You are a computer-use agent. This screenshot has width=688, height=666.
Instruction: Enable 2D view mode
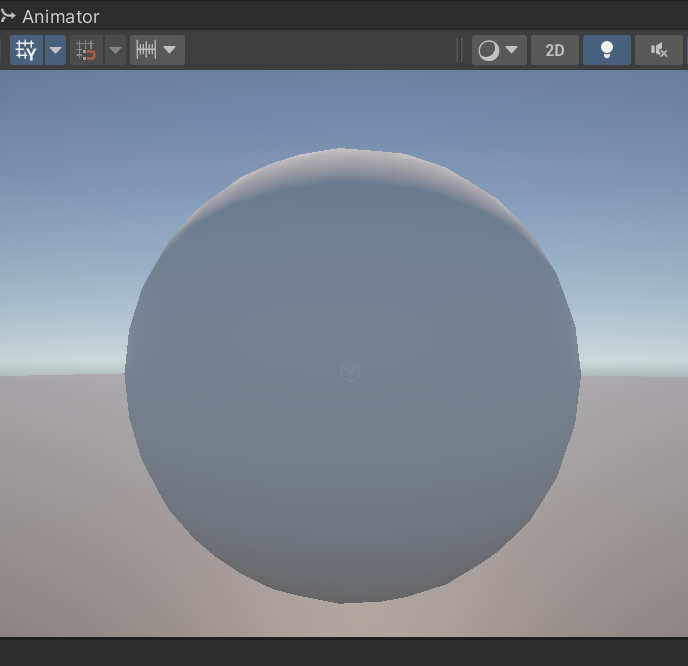coord(555,50)
